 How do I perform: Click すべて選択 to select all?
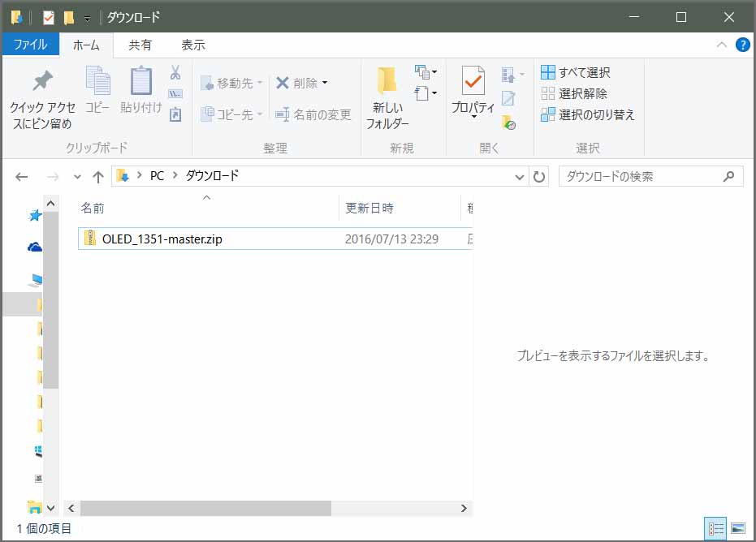pyautogui.click(x=576, y=72)
